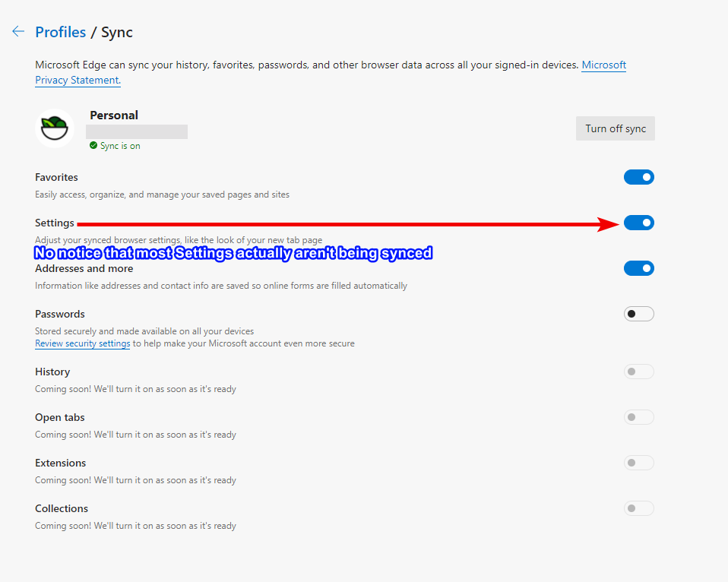Screen dimensions: 728x582
Task: Click the back arrow icon
Action: 18,32
